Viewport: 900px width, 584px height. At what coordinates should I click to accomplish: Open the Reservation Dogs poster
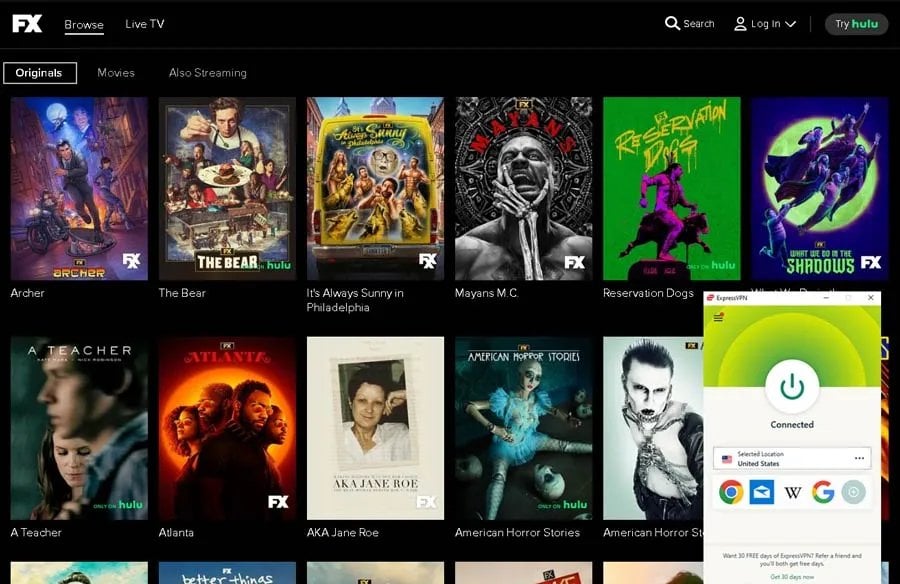pos(672,188)
